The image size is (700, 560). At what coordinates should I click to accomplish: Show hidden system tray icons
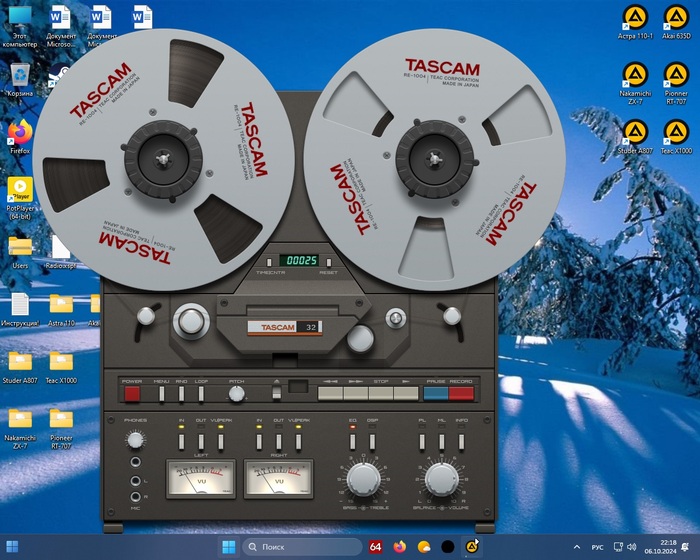(x=576, y=547)
